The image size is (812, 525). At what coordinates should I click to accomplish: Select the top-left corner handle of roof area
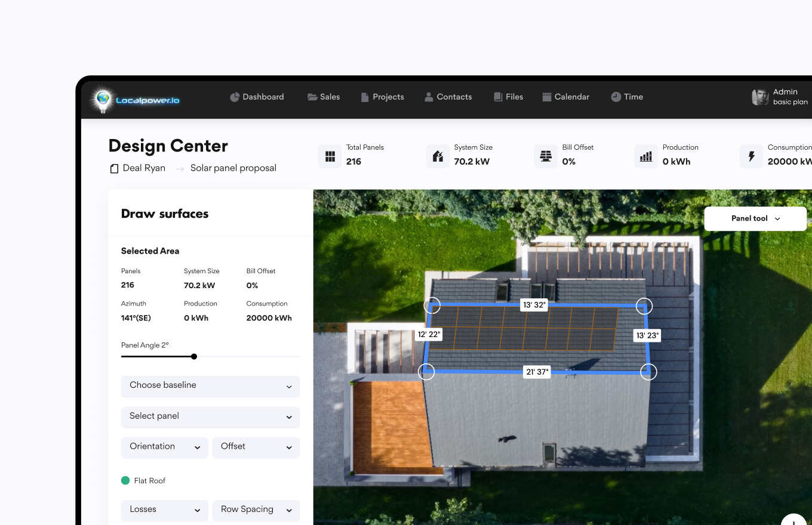click(x=432, y=305)
